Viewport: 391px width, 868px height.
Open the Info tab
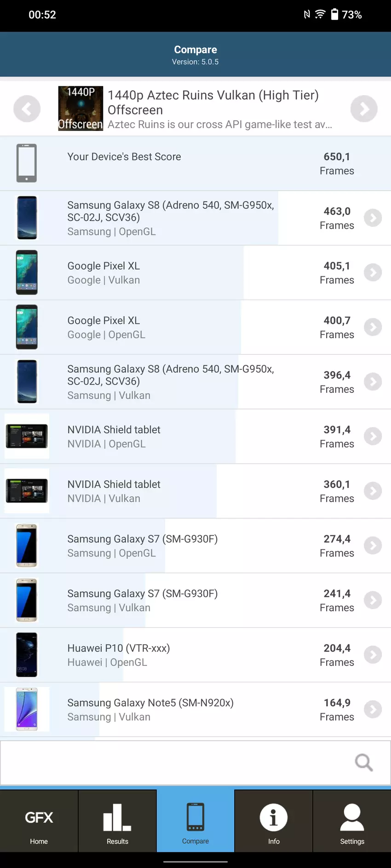274,823
